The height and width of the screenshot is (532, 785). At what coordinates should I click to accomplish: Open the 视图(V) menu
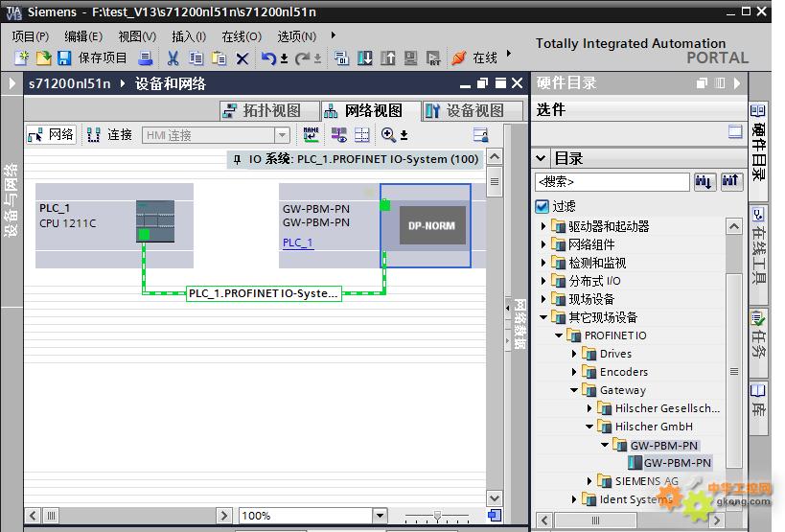click(137, 36)
